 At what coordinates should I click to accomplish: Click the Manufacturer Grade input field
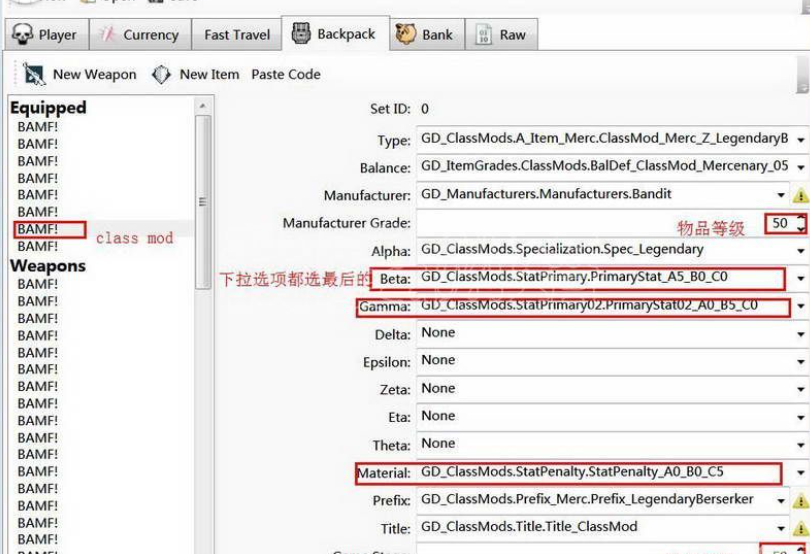[x=590, y=224]
